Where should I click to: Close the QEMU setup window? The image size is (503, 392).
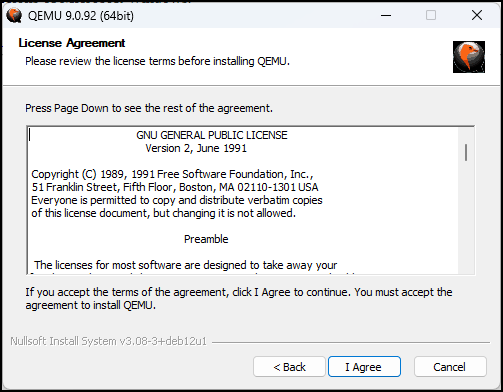point(477,15)
